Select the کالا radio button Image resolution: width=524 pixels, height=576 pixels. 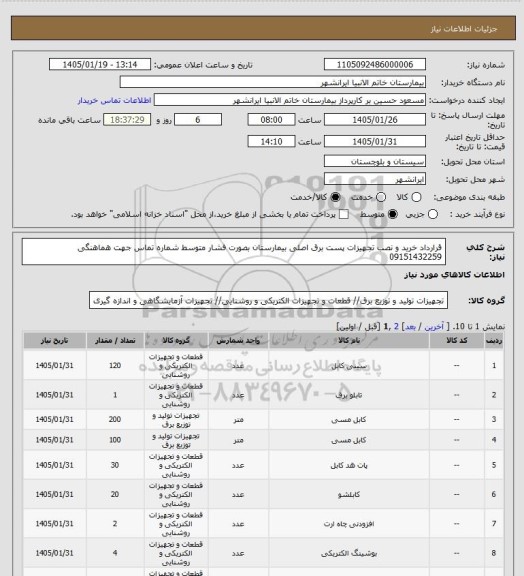(416, 197)
